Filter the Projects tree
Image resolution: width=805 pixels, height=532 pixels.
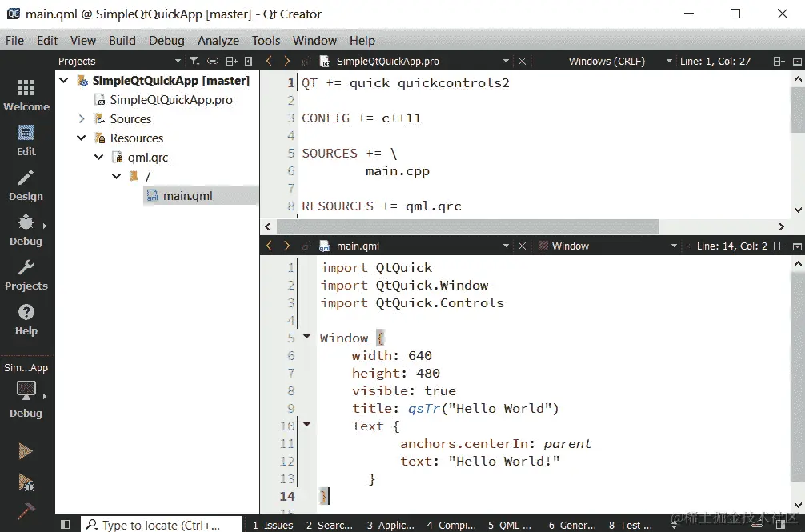click(194, 61)
